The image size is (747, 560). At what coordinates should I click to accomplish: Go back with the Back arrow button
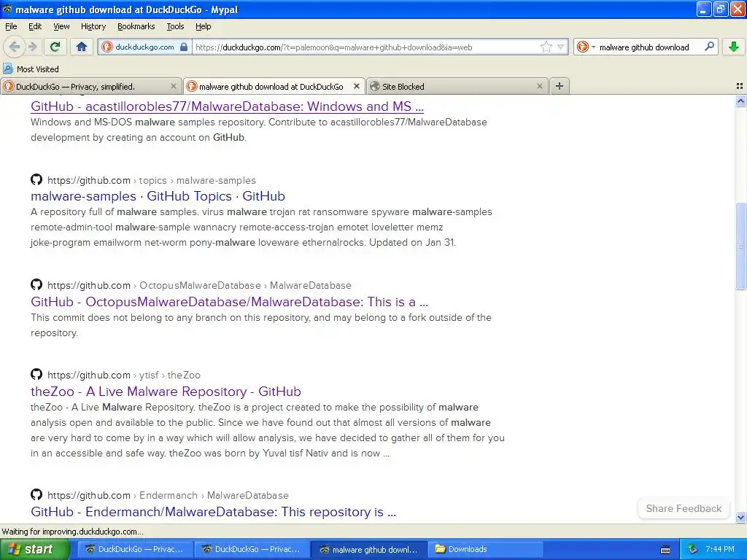click(x=15, y=47)
